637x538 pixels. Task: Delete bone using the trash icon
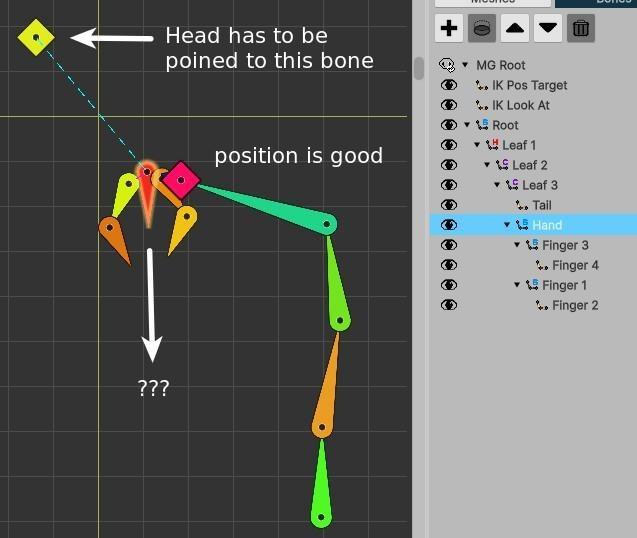(580, 28)
